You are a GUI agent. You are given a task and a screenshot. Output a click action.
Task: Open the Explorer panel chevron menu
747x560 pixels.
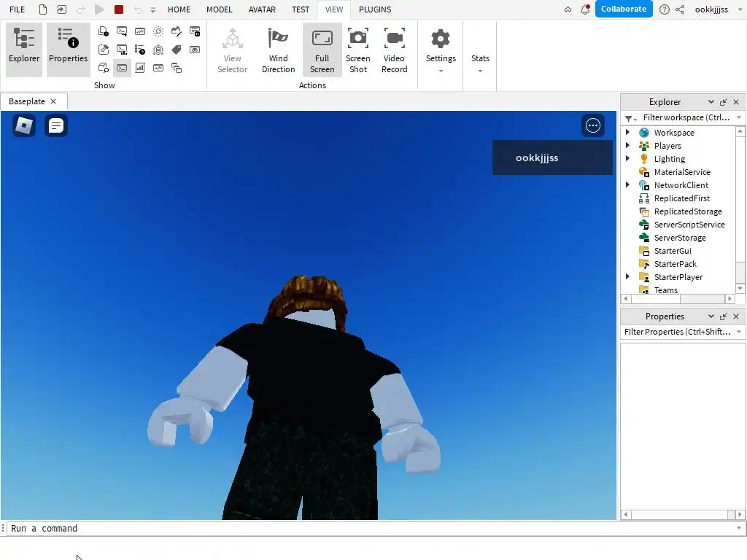(711, 102)
